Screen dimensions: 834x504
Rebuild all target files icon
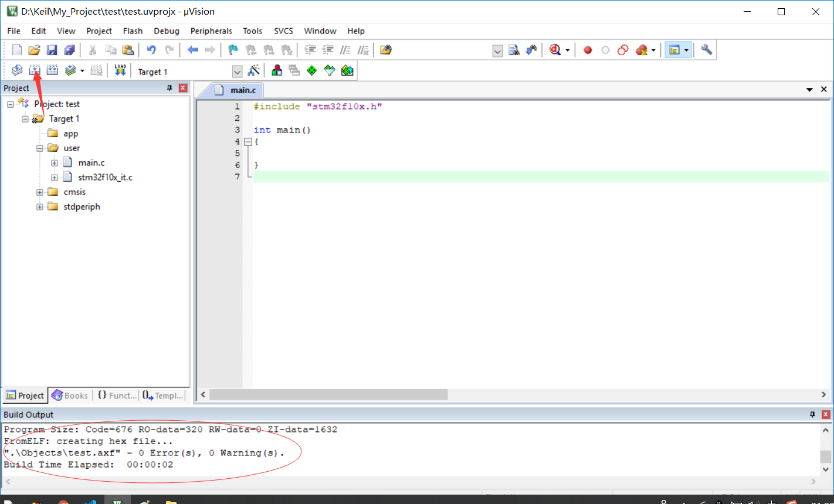tap(52, 71)
